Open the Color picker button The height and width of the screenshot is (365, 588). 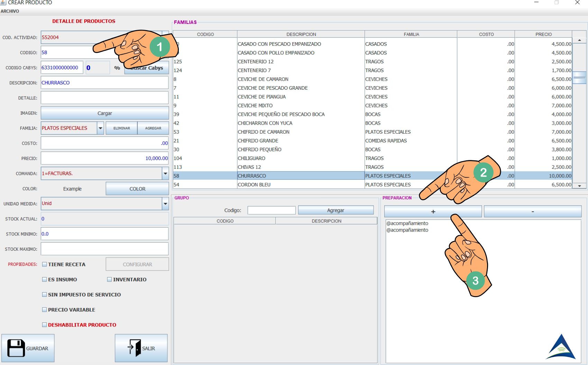pyautogui.click(x=137, y=189)
